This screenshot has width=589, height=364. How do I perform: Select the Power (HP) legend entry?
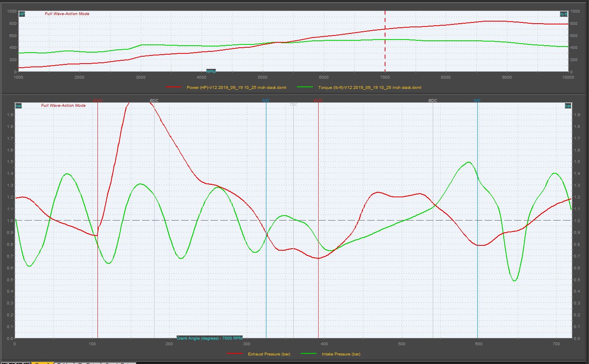click(236, 87)
